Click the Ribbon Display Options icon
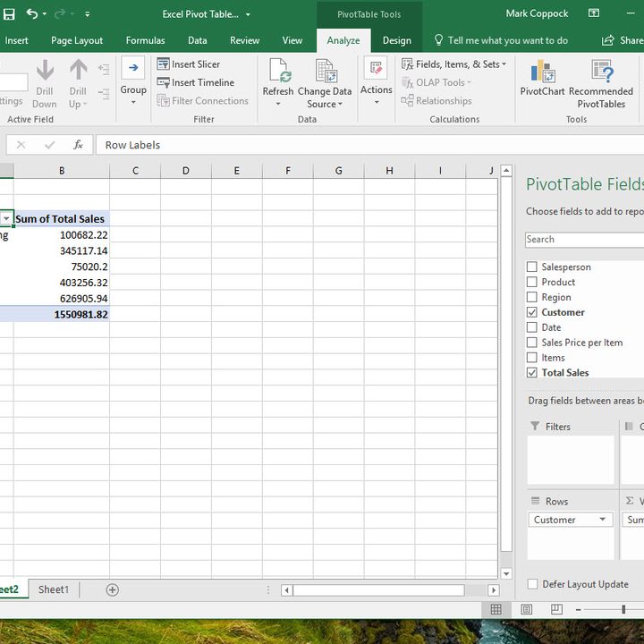Viewport: 644px width, 644px height. [594, 13]
